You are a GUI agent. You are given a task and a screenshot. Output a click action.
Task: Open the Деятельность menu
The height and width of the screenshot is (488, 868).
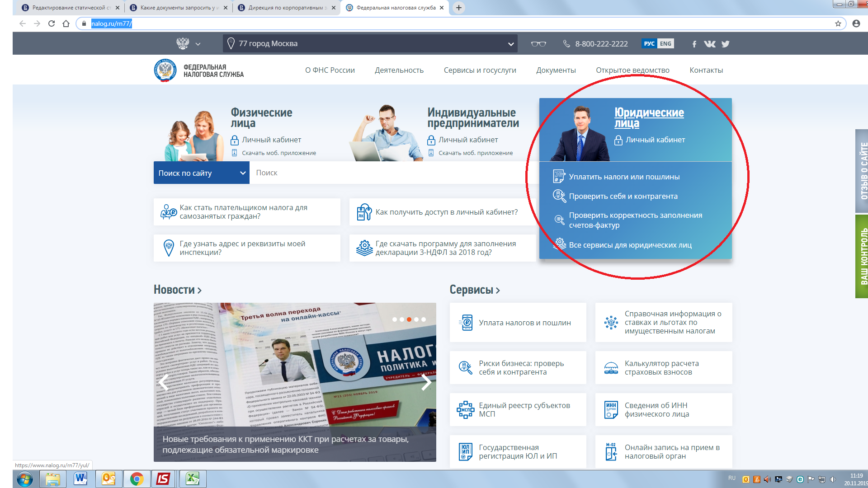(x=399, y=70)
